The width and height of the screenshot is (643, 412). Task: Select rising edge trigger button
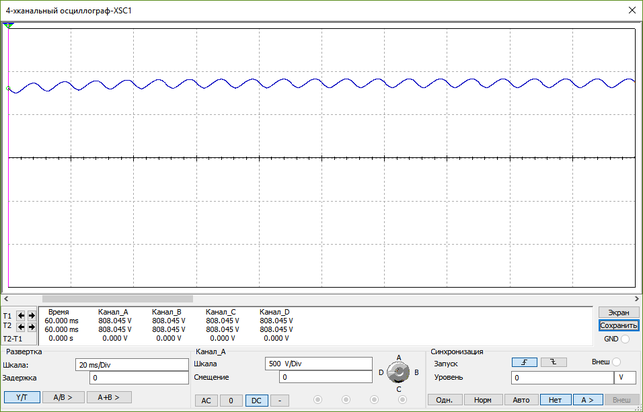[524, 362]
